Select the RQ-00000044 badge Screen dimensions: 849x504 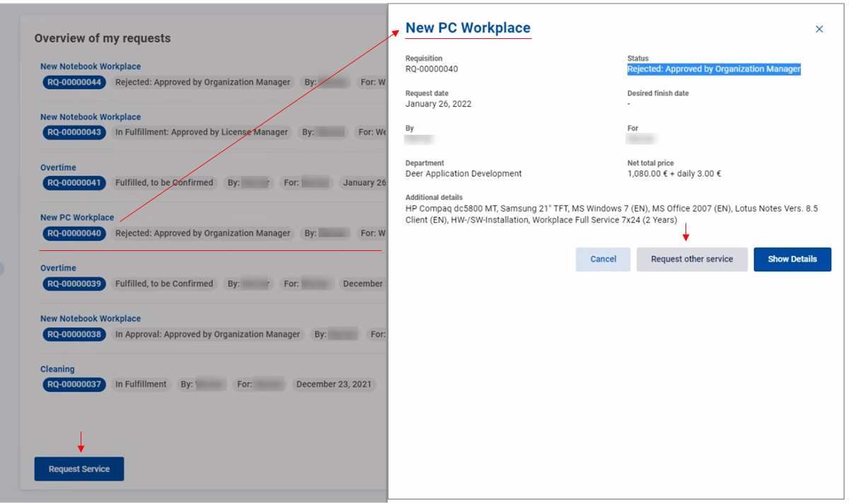(x=74, y=82)
